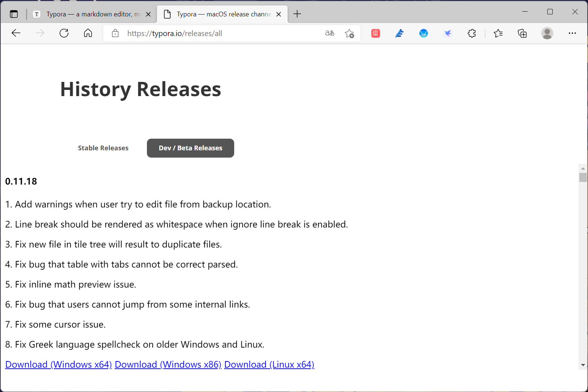Close the macOS release channel tab
The height and width of the screenshot is (392, 588).
coord(279,14)
